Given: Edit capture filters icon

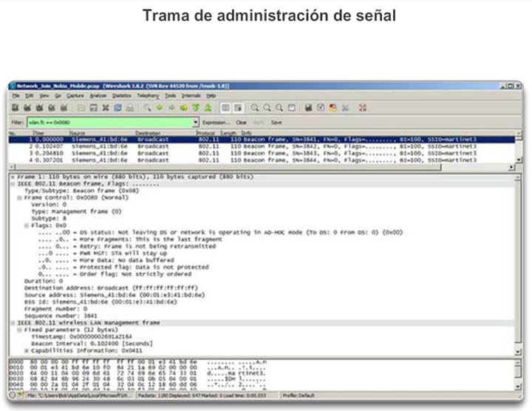Looking at the screenshot, I should click(x=308, y=108).
